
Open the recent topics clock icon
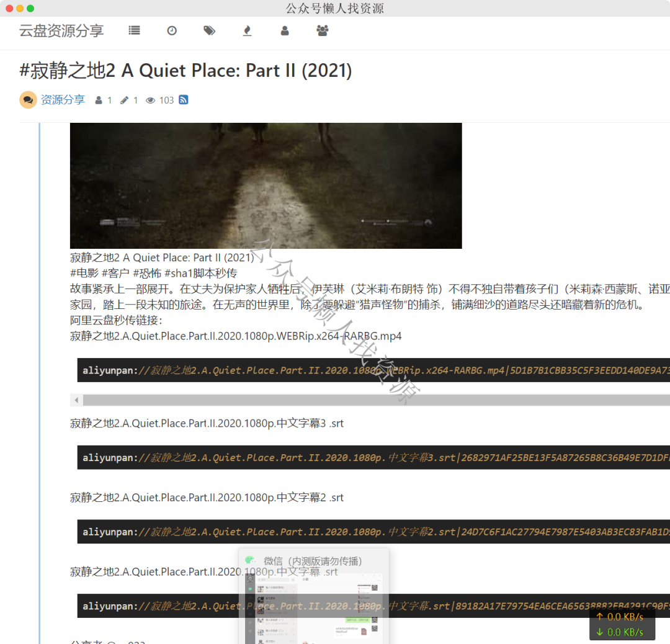tap(172, 30)
